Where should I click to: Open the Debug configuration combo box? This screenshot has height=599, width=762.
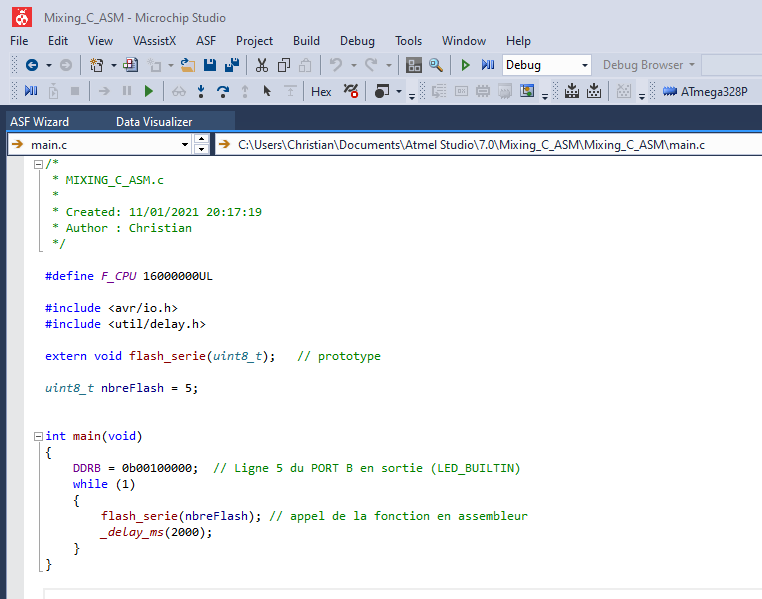click(546, 65)
